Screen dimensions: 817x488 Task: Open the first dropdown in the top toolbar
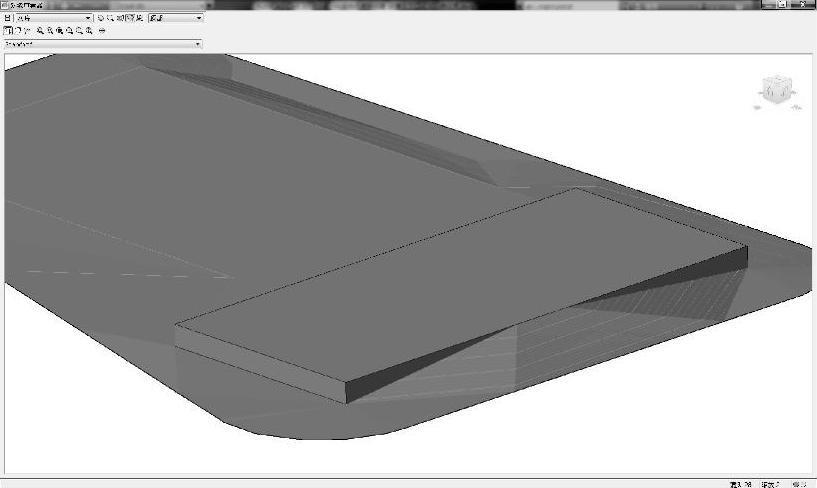[54, 18]
